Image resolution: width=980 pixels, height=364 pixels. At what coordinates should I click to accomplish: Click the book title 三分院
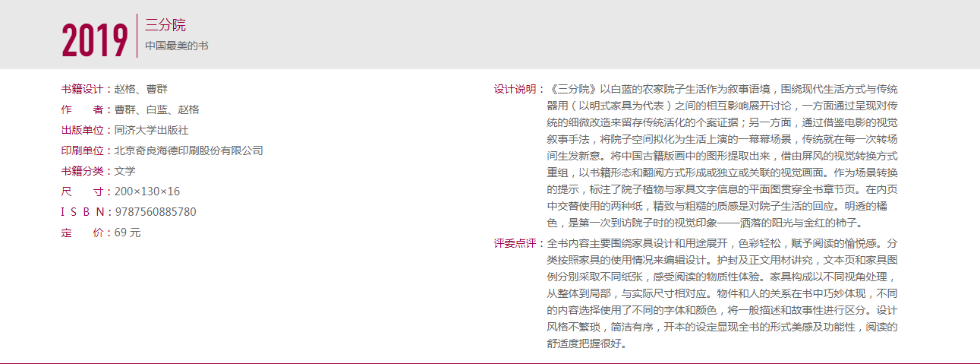[165, 25]
